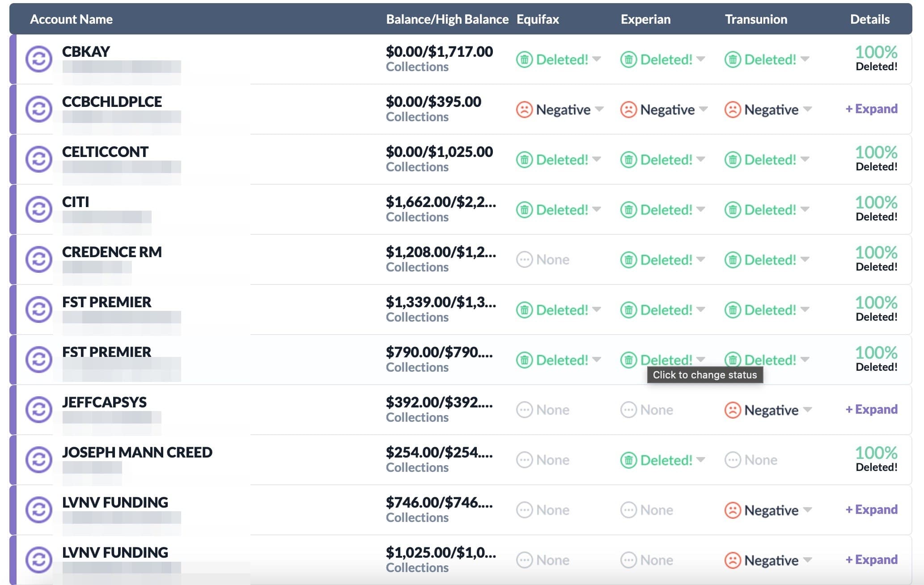Click the trash icon in CBKAY Equifax
This screenshot has width=924, height=585.
524,59
